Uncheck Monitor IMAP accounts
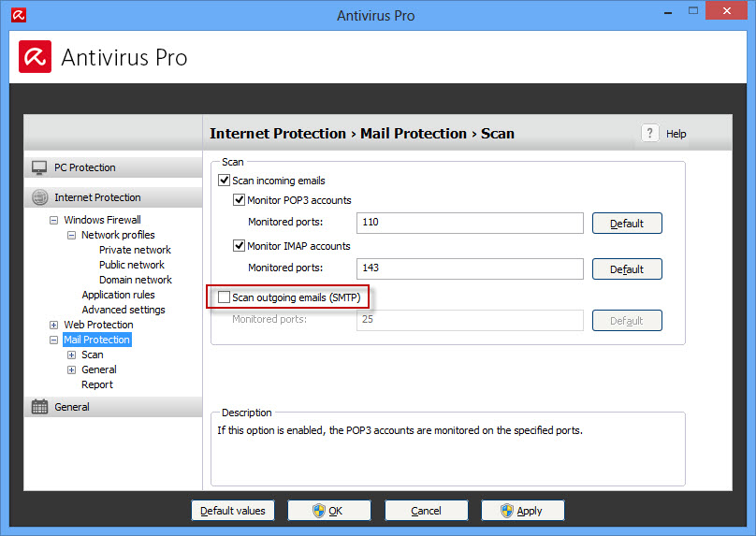 tap(239, 245)
